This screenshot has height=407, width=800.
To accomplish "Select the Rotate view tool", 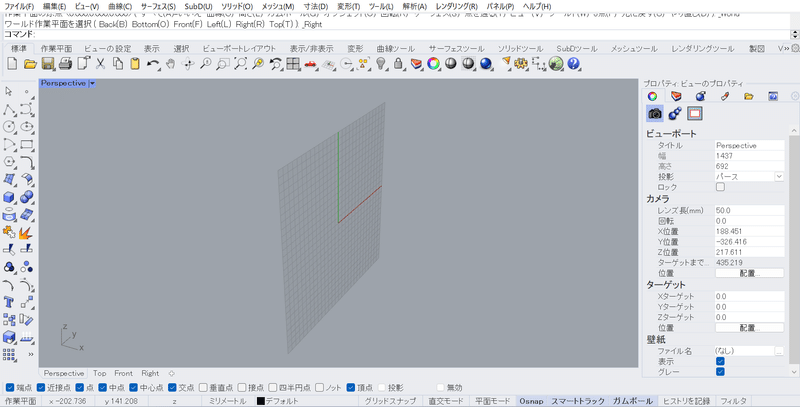I will click(188, 64).
